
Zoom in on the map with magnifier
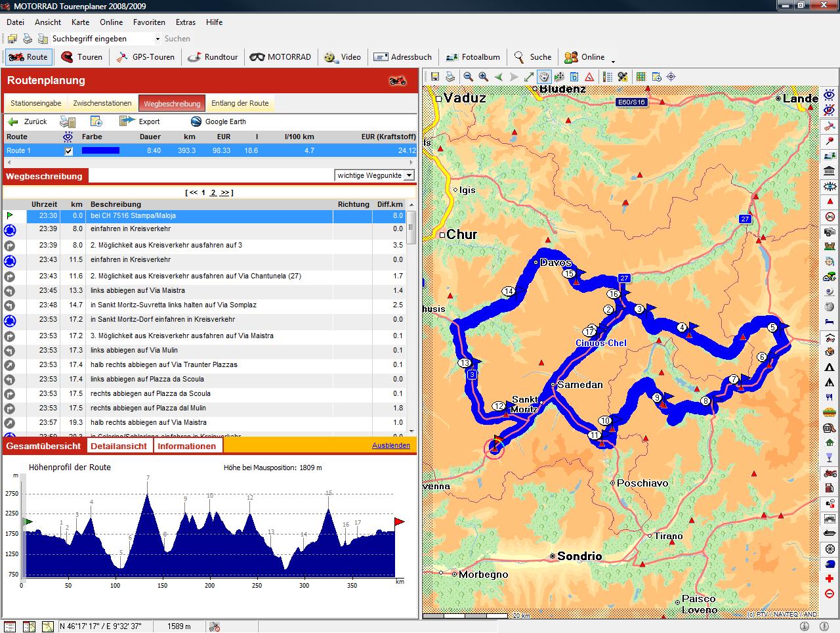(x=483, y=77)
